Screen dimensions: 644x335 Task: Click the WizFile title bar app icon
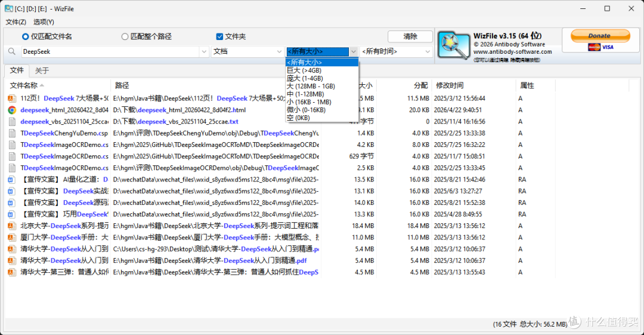(x=8, y=8)
